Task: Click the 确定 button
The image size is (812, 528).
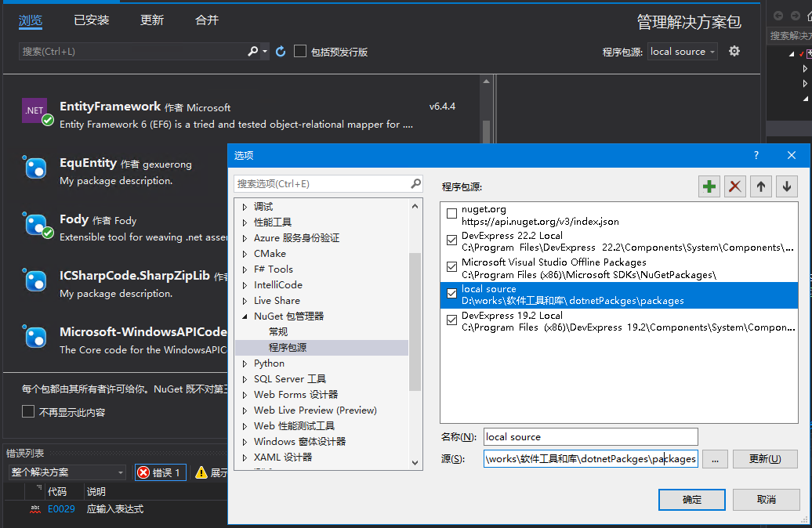Action: point(692,499)
